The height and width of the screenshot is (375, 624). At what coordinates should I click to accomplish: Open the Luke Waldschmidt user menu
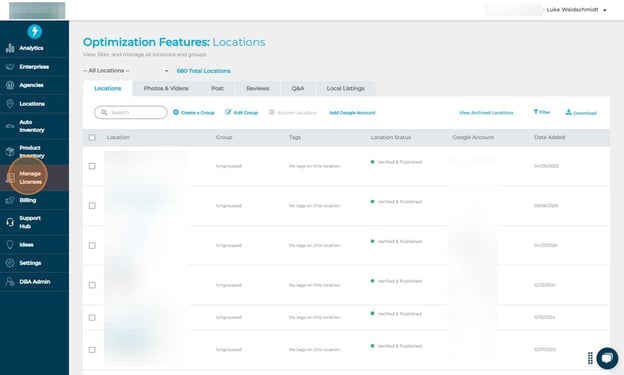[x=575, y=10]
